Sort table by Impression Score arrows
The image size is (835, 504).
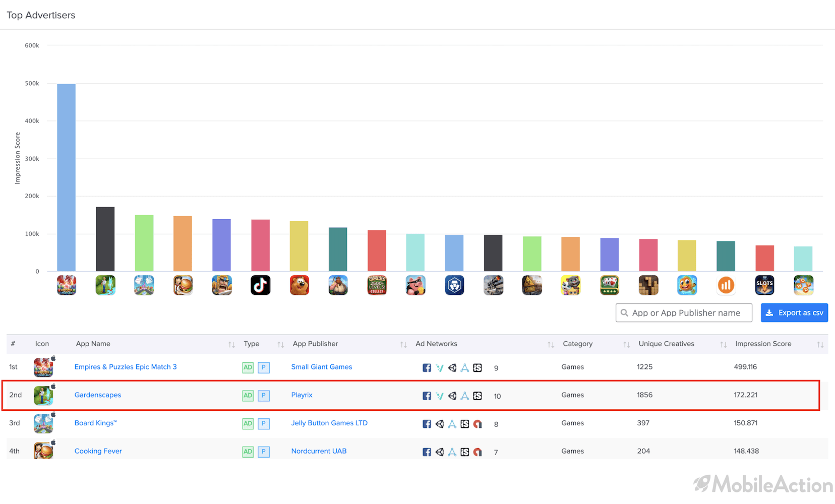pyautogui.click(x=820, y=345)
